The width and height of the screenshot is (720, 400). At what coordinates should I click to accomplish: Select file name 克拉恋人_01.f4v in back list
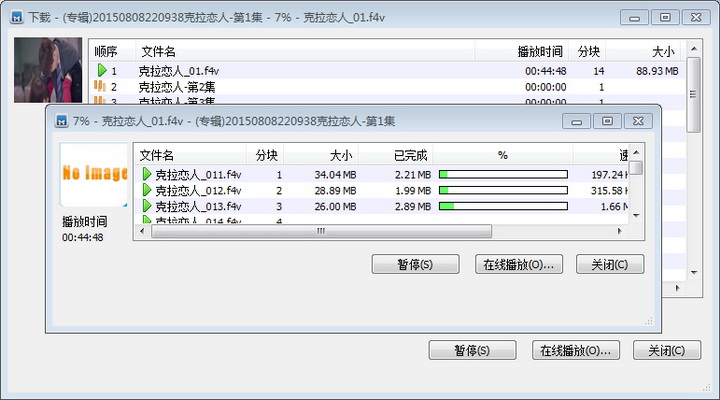point(179,71)
